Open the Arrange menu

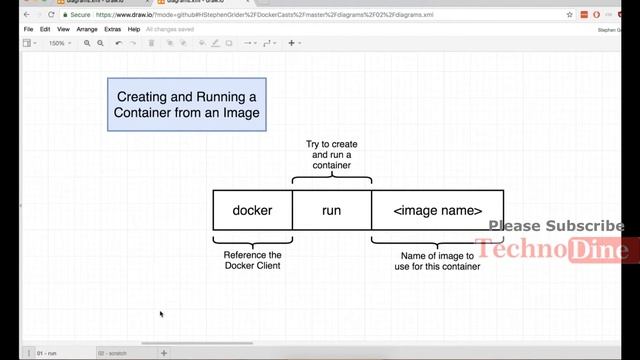click(x=87, y=29)
